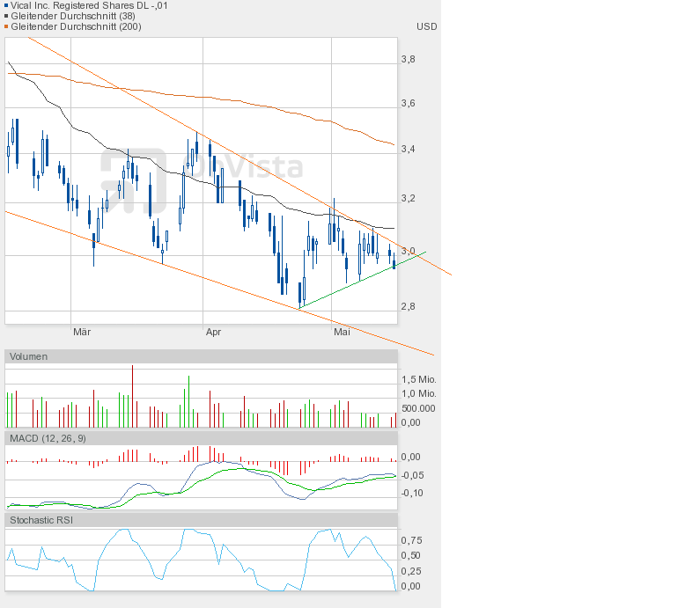Screen dimensions: 700x608
Task: Click the 3,4 price axis label
Action: (408, 149)
